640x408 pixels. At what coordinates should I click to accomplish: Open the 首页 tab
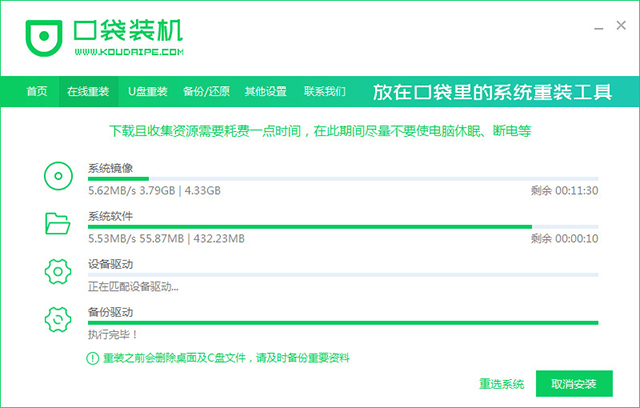coord(37,91)
